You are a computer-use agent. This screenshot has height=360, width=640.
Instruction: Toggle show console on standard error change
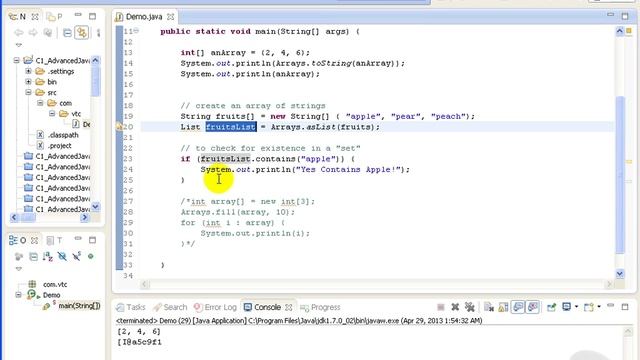pos(533,307)
